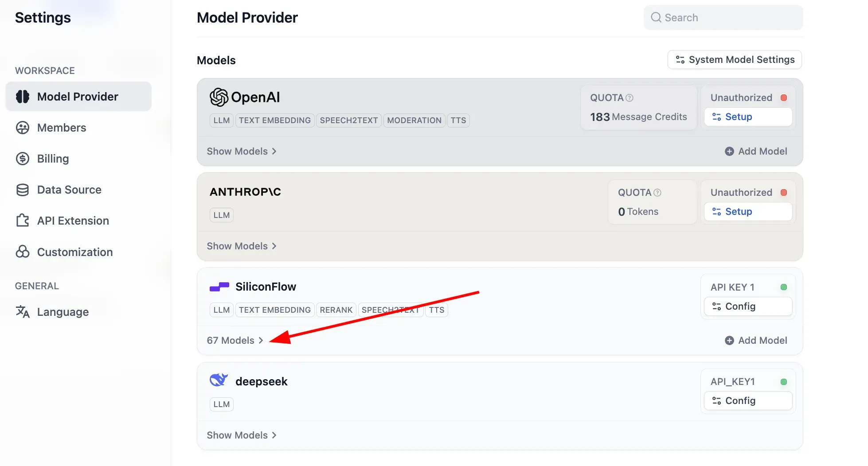Click deepseek green status dot
868x466 pixels.
click(x=784, y=382)
